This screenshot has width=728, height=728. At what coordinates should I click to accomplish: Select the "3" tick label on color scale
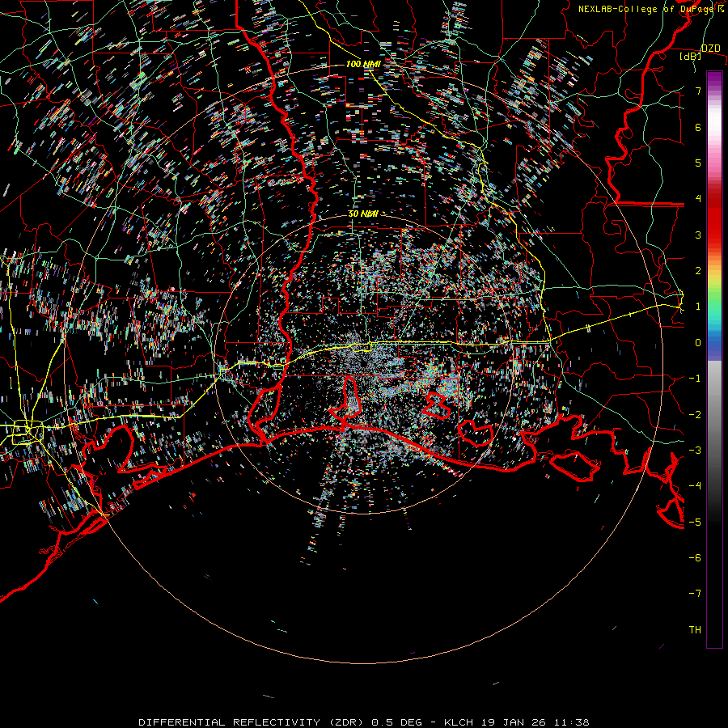[x=698, y=235]
